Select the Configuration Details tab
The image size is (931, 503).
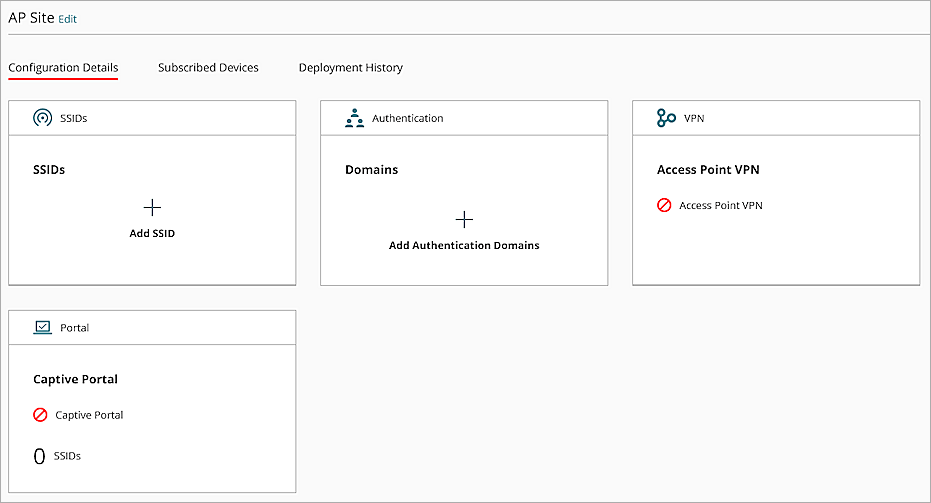[x=63, y=68]
